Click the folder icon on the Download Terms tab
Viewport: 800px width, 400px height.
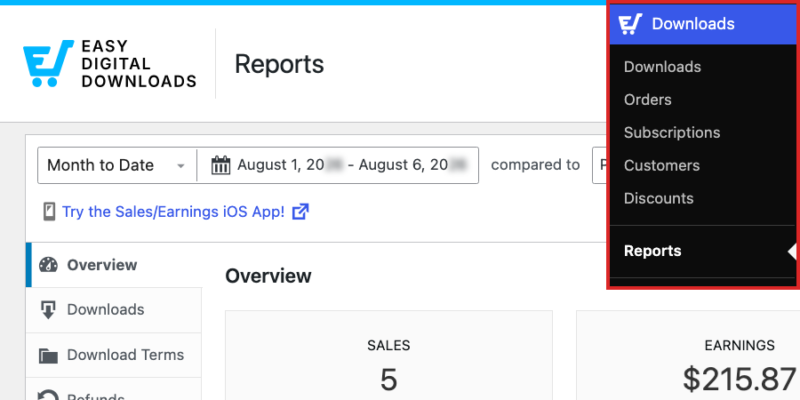48,355
